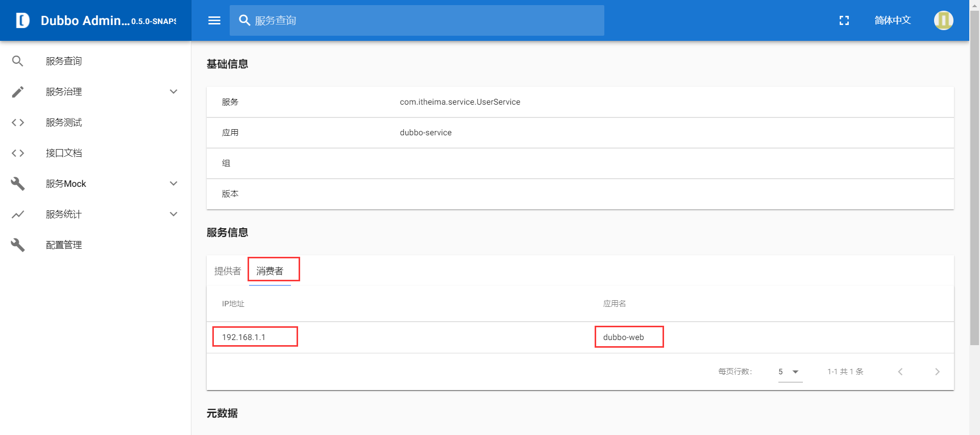Click the search magnifier icon in header
The height and width of the screenshot is (435, 980).
244,20
